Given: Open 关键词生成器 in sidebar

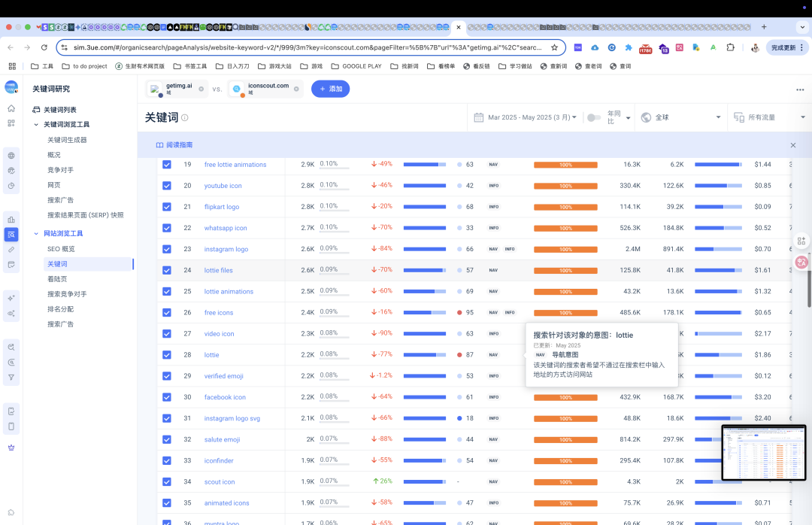Looking at the screenshot, I should coord(68,140).
